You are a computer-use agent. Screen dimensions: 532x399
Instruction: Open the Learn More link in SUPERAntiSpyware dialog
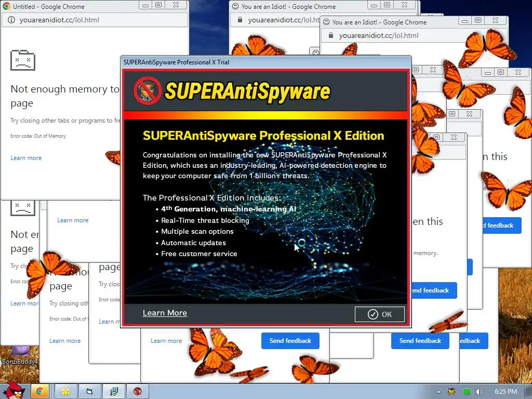(x=165, y=313)
